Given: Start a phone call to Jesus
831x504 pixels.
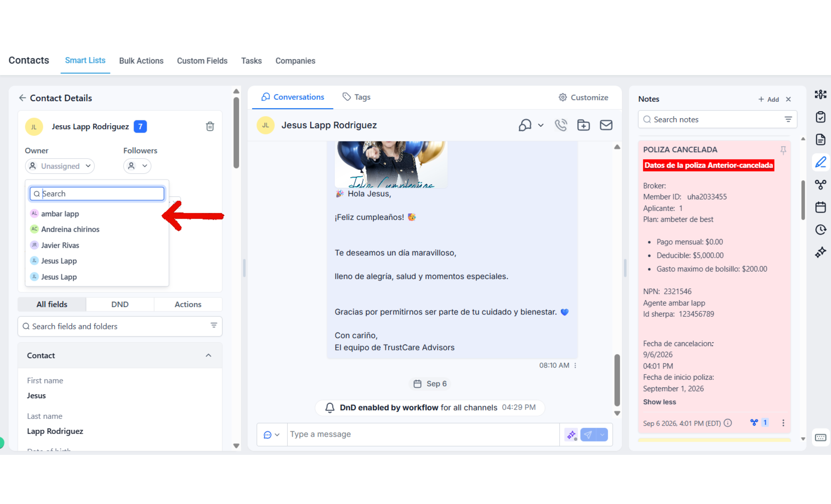Looking at the screenshot, I should tap(561, 125).
